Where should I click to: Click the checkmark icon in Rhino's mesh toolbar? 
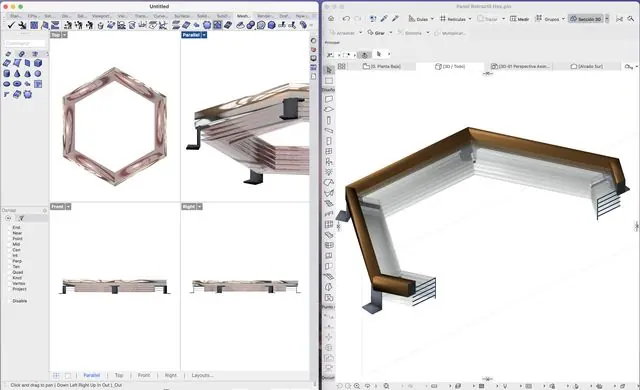tap(11, 25)
